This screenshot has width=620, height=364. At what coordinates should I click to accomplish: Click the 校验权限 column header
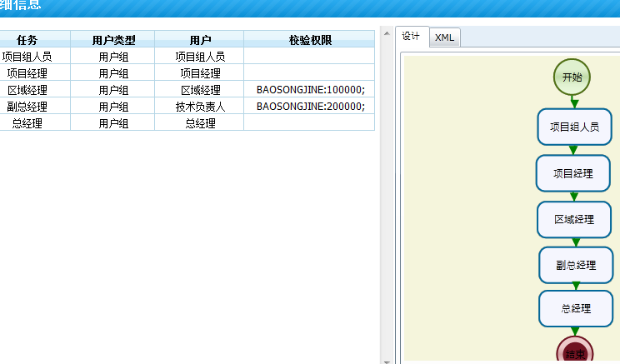[x=310, y=40]
